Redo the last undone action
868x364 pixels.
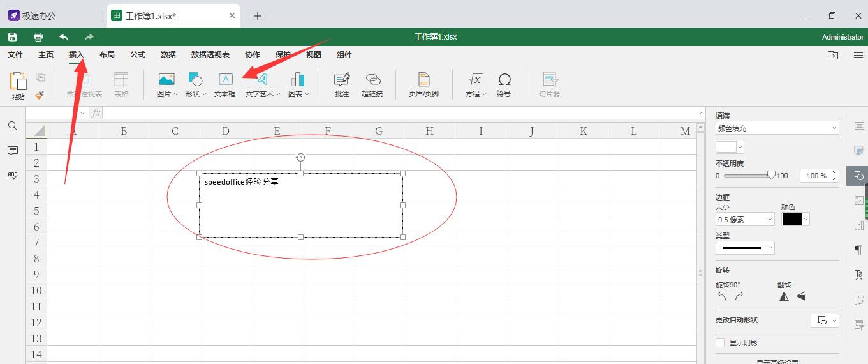pos(89,37)
